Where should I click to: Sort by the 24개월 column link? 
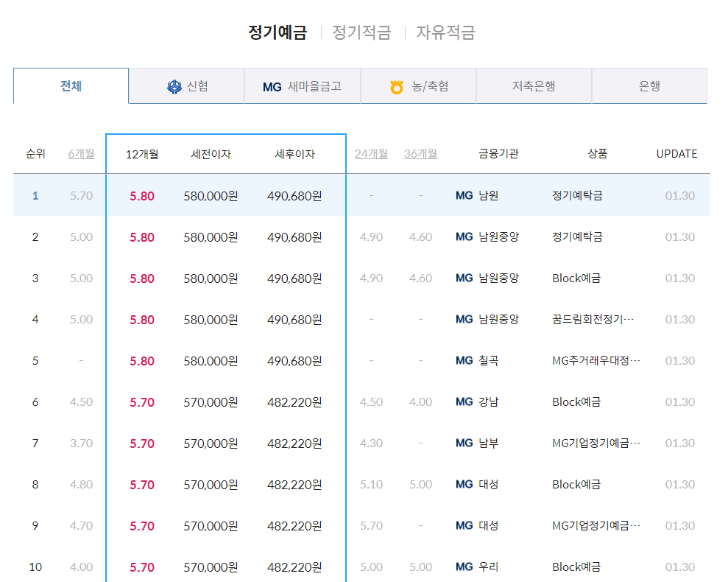(372, 153)
